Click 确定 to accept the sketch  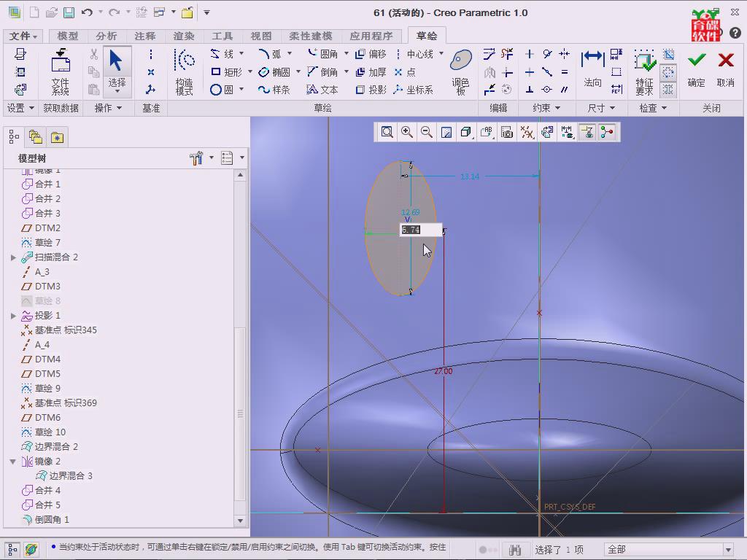coord(696,69)
